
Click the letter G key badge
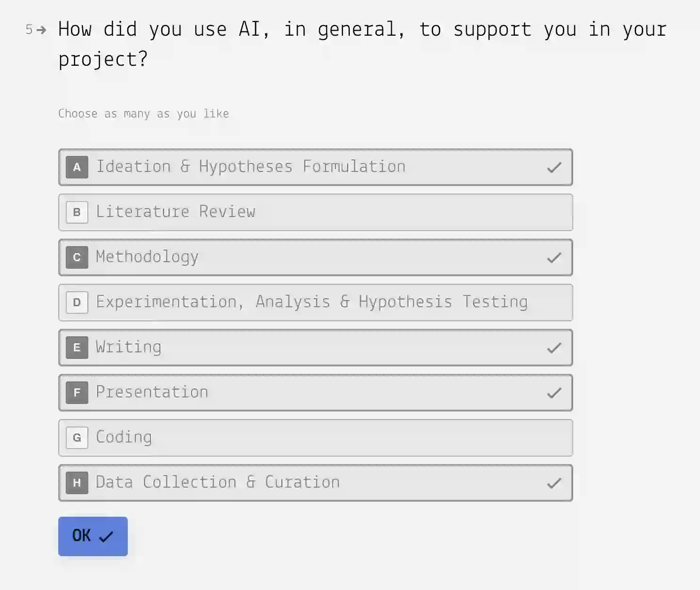tap(77, 438)
